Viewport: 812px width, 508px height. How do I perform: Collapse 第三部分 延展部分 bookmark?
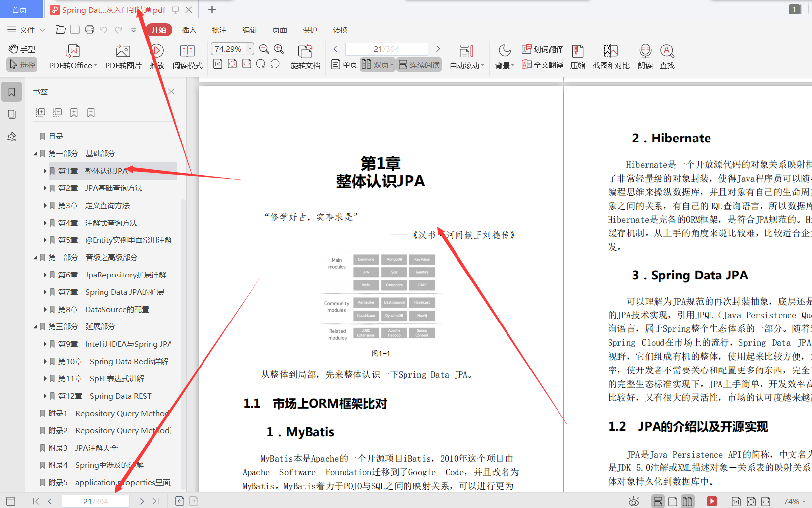click(x=35, y=327)
